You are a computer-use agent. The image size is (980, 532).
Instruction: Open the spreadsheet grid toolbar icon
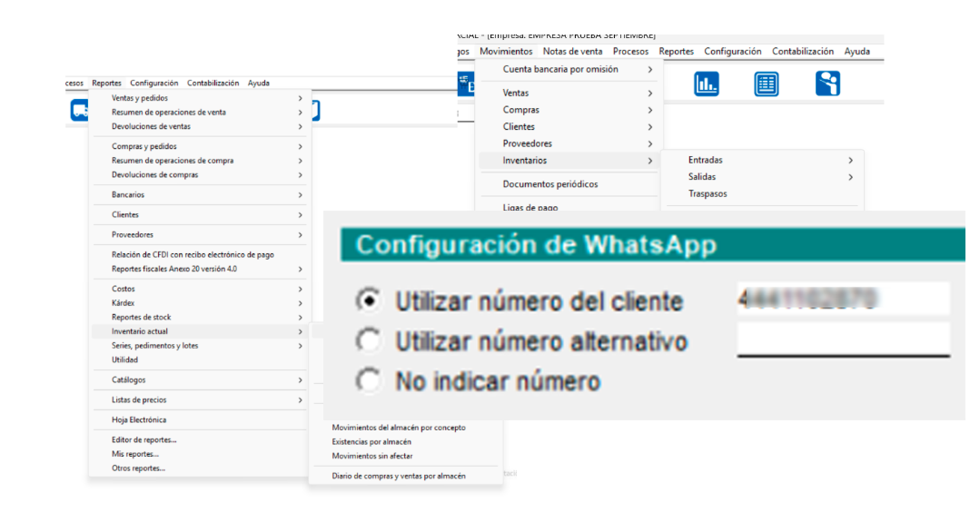pyautogui.click(x=767, y=84)
